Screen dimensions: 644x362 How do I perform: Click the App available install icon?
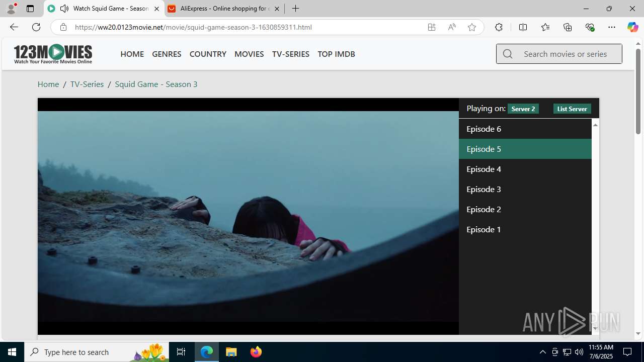point(432,27)
